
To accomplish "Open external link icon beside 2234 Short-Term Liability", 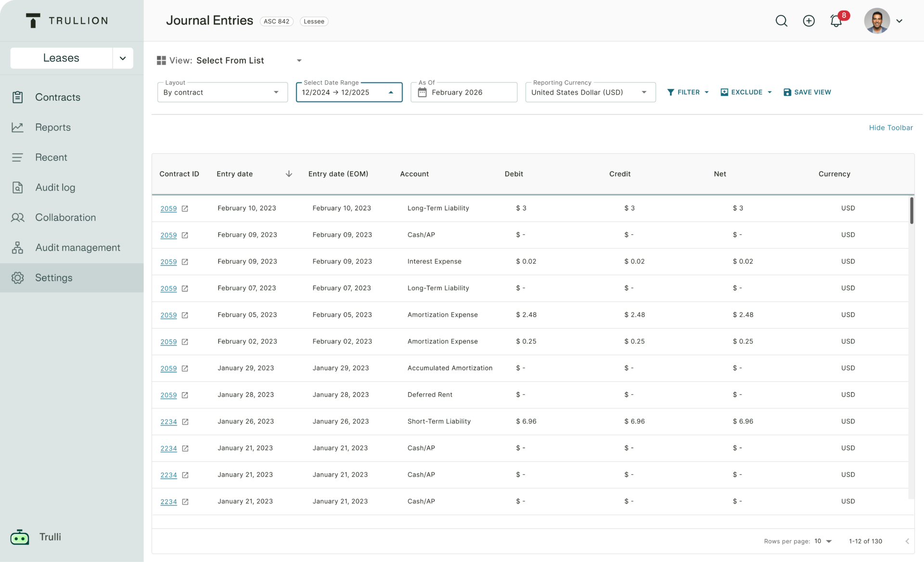I will pyautogui.click(x=185, y=422).
